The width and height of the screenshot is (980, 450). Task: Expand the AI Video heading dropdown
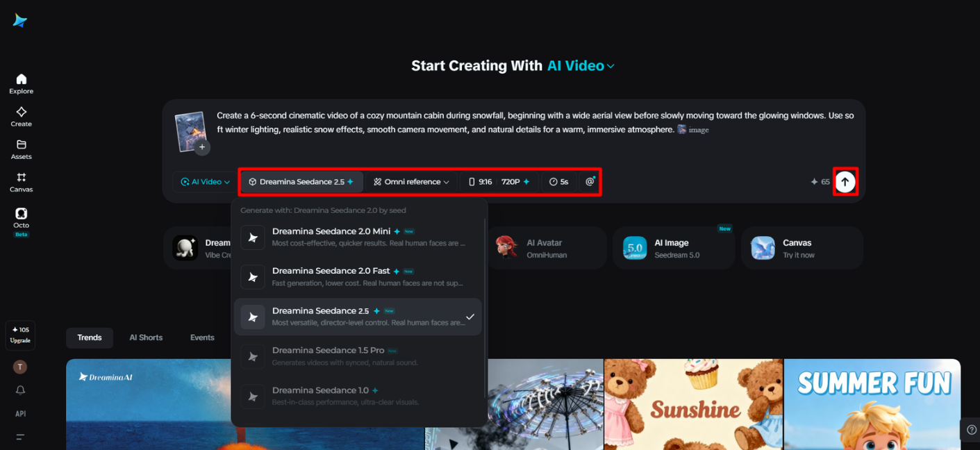pos(581,66)
